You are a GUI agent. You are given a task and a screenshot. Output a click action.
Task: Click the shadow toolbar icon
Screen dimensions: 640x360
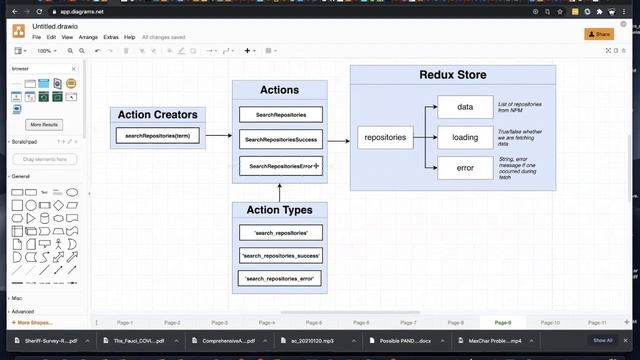(x=193, y=51)
